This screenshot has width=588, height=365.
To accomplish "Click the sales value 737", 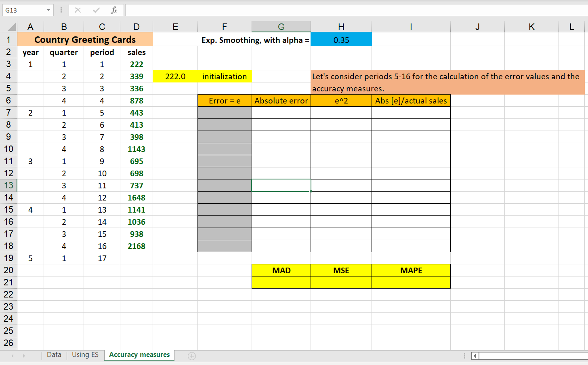I will pos(136,186).
